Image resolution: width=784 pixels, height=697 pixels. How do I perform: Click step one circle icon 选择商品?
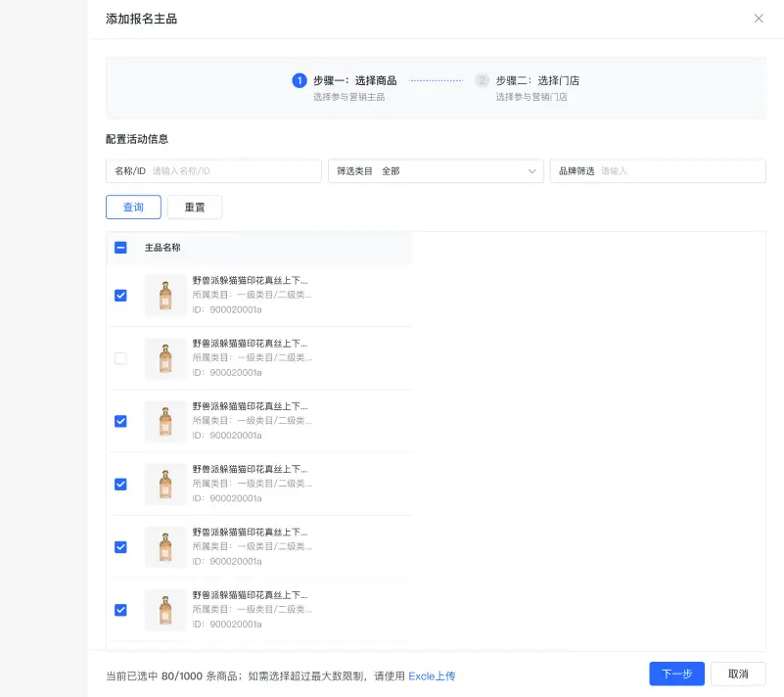pyautogui.click(x=300, y=80)
